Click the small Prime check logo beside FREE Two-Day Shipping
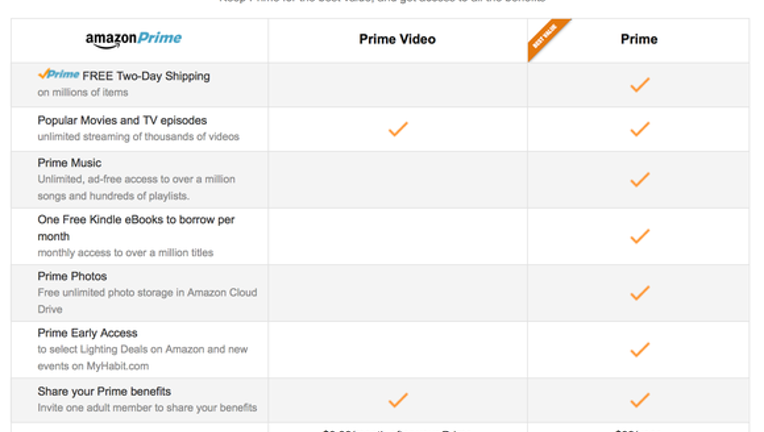This screenshot has width=764, height=432. pyautogui.click(x=58, y=74)
